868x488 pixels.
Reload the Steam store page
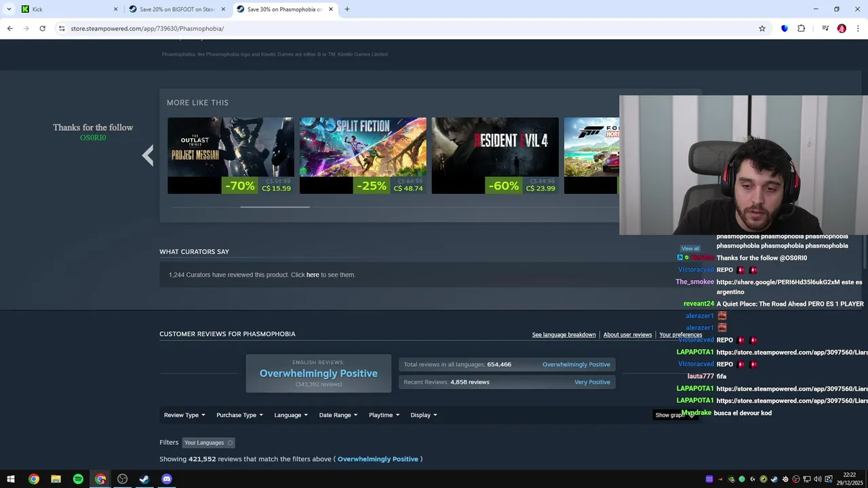[x=42, y=28]
